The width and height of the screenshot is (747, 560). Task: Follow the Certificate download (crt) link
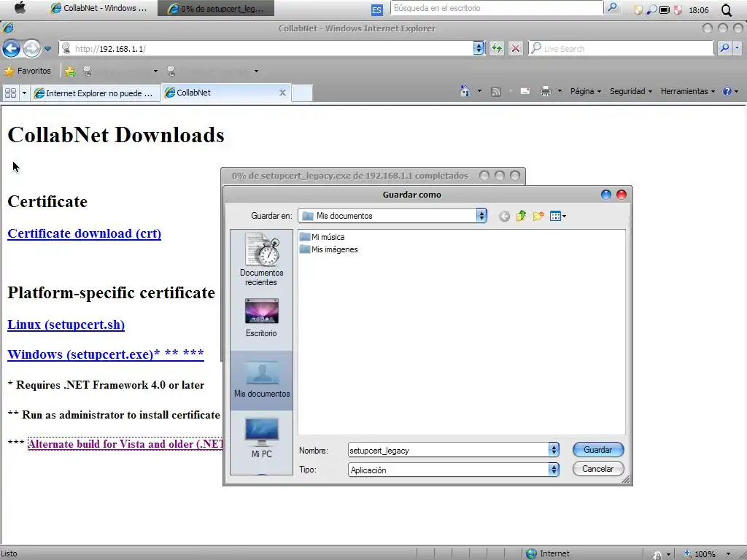(85, 233)
